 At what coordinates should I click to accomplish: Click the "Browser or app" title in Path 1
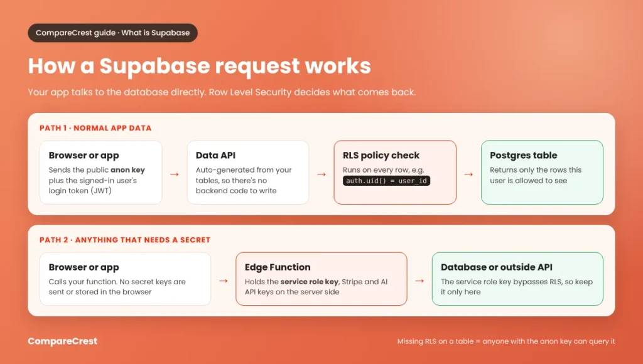(x=84, y=156)
